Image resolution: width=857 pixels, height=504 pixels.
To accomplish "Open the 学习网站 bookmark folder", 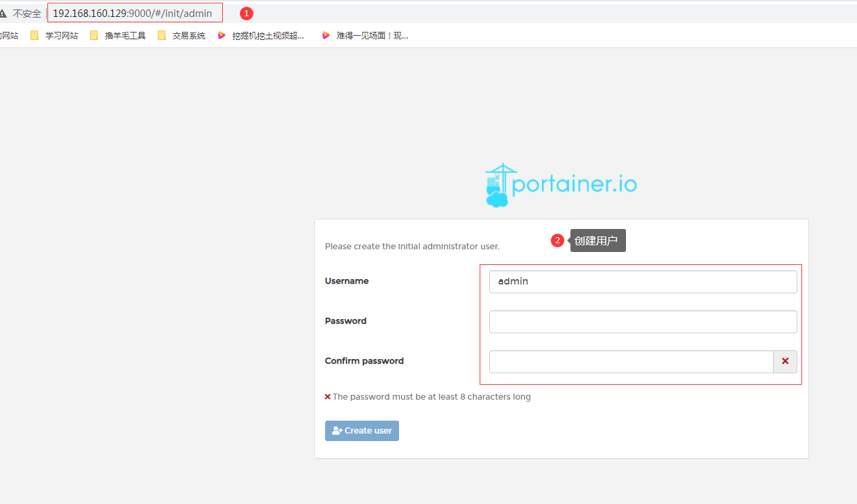I will tap(54, 36).
